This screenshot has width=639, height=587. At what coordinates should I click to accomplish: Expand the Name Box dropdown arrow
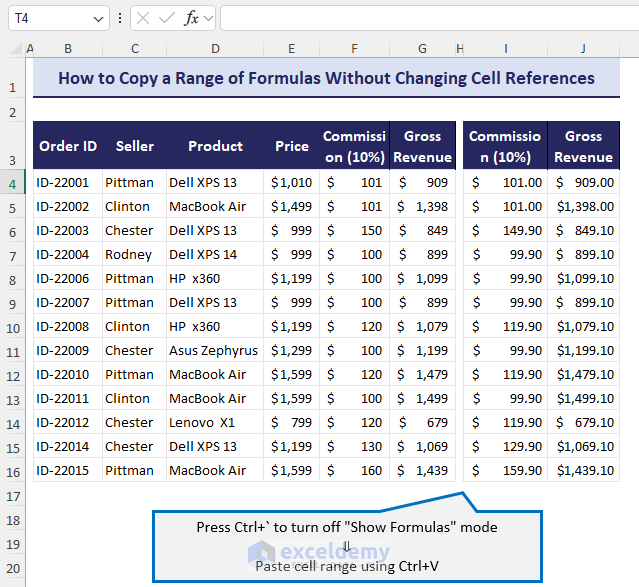97,18
